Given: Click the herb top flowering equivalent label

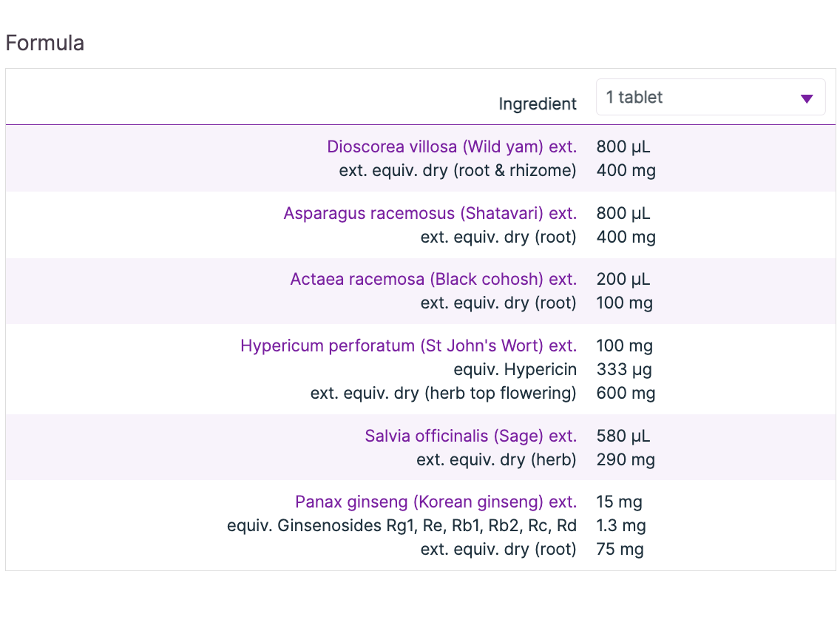Looking at the screenshot, I should pyautogui.click(x=443, y=393).
